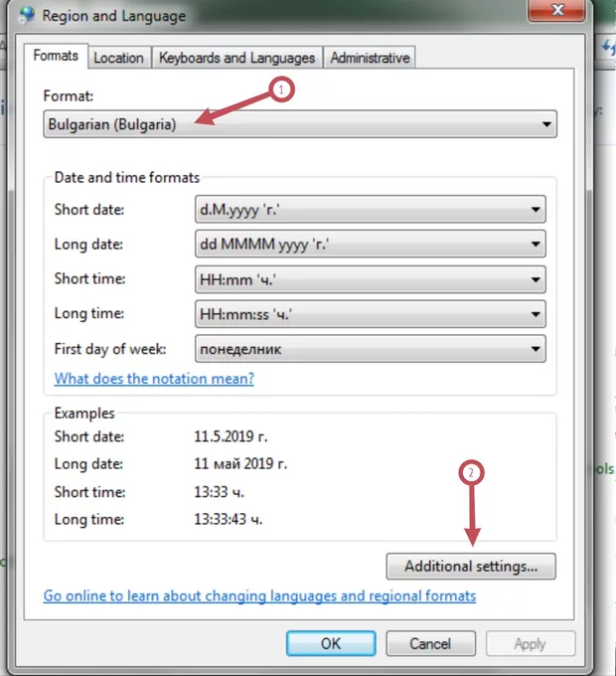Image resolution: width=616 pixels, height=676 pixels.
Task: Expand the Long date format dropdown
Action: pos(370,244)
